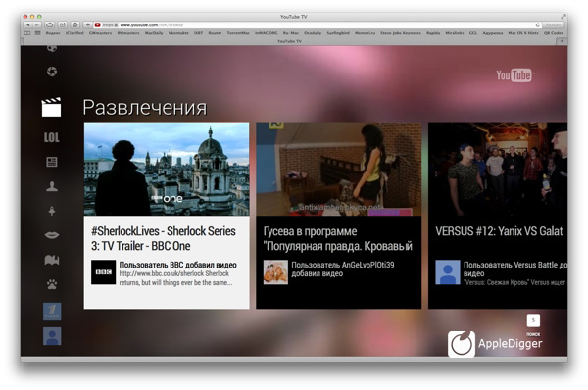Screen dimensions: 588x390
Task: Open the paw print animals category
Action: click(x=52, y=284)
